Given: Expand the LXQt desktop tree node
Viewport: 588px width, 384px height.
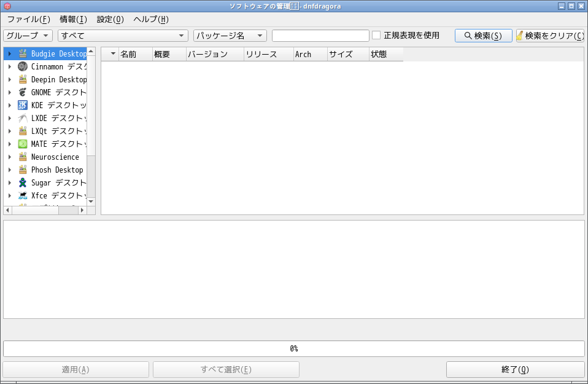Looking at the screenshot, I should 10,131.
